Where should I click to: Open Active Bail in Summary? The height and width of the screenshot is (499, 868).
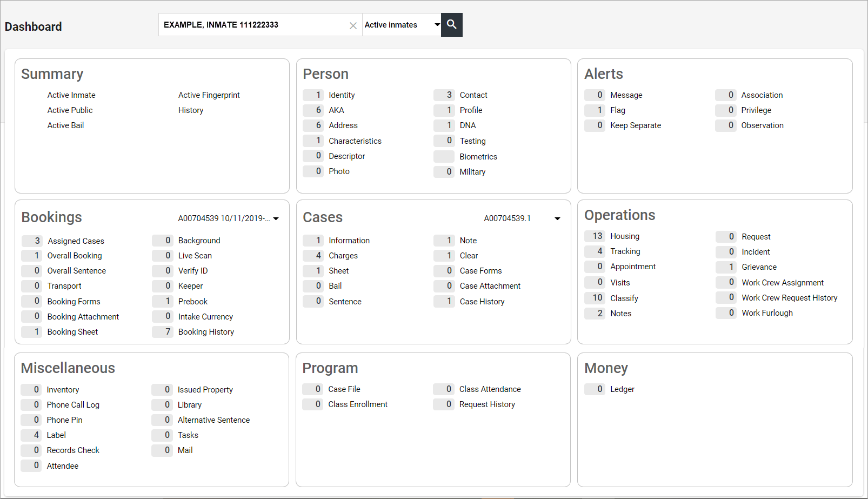click(65, 125)
